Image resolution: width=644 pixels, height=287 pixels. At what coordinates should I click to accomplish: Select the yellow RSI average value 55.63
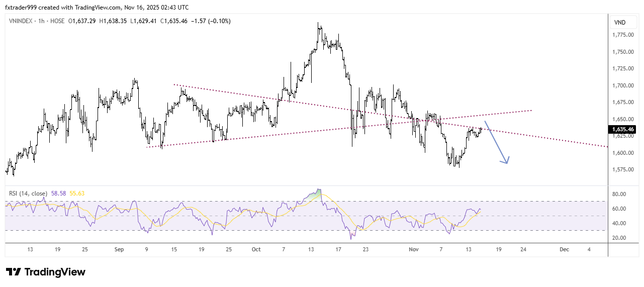77,194
